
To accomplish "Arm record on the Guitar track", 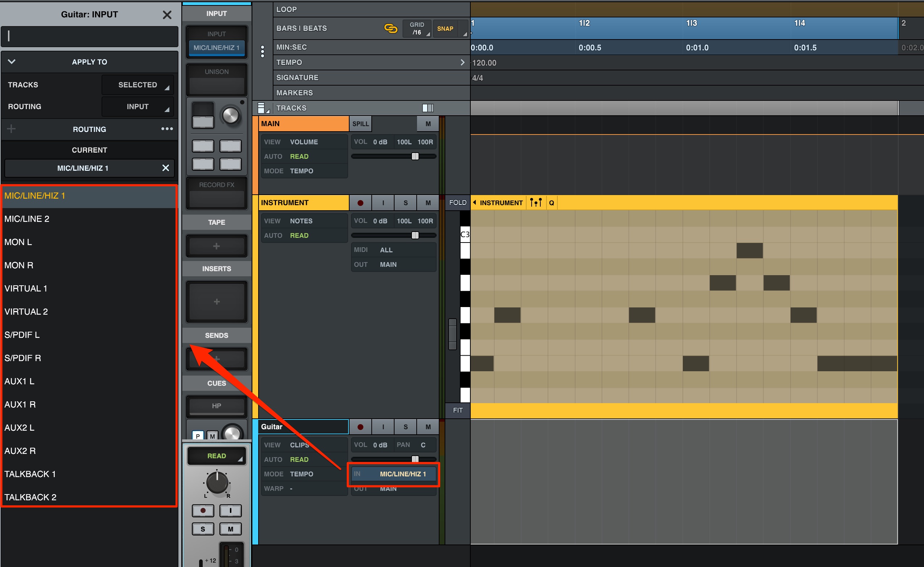I will (360, 427).
